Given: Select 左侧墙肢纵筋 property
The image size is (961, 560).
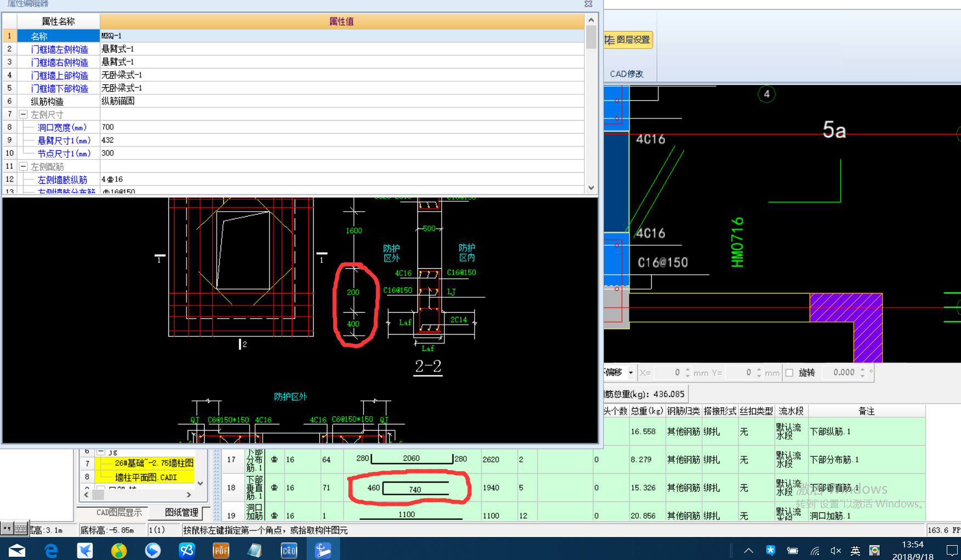Looking at the screenshot, I should pos(63,180).
